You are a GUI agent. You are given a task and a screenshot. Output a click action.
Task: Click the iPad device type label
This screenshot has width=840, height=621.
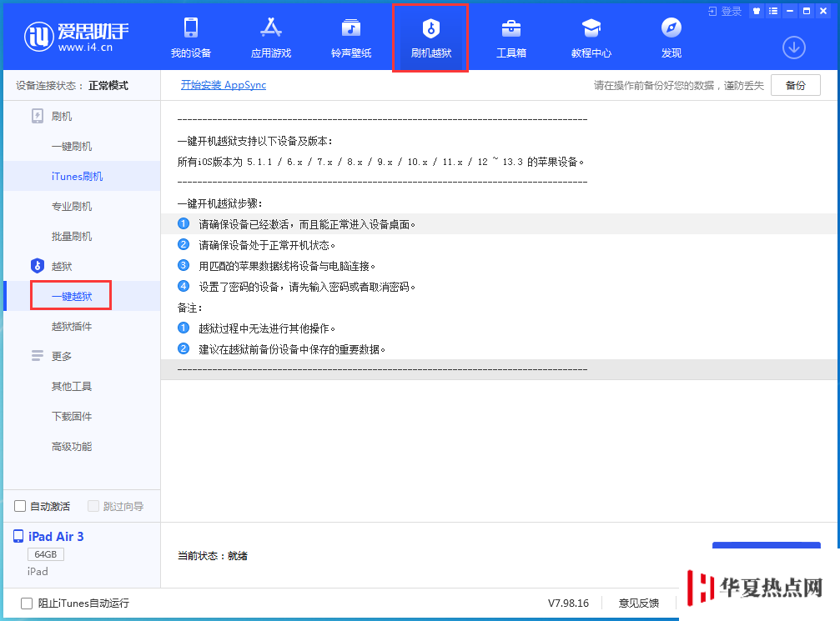tap(38, 572)
